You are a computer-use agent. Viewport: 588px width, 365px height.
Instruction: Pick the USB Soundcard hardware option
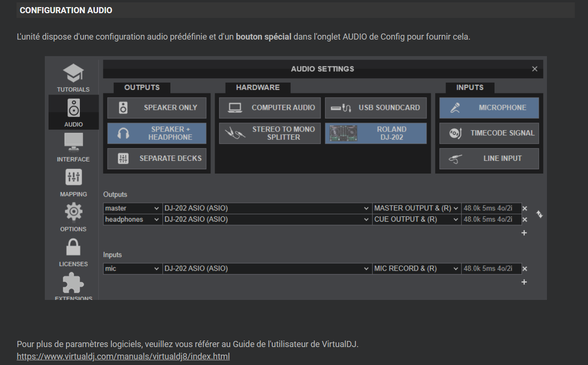(376, 108)
